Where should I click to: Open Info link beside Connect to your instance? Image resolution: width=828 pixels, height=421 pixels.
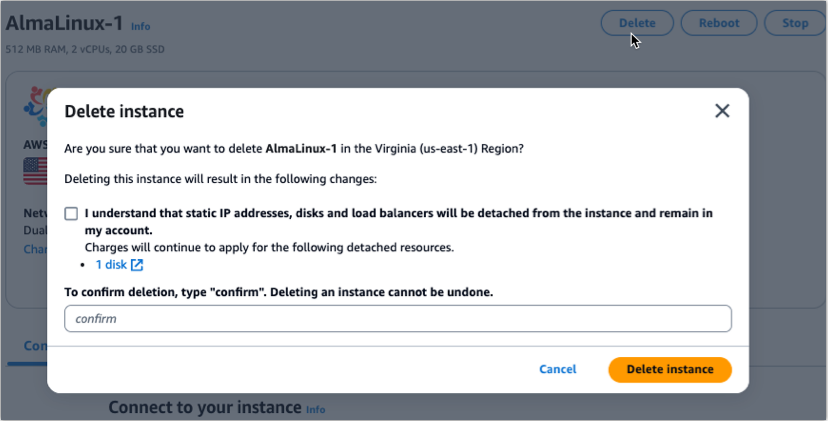pos(315,410)
